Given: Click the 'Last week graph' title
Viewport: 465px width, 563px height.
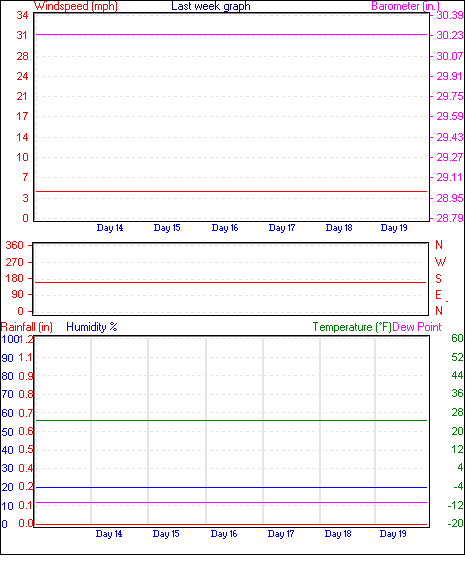Looking at the screenshot, I should click(x=211, y=6).
